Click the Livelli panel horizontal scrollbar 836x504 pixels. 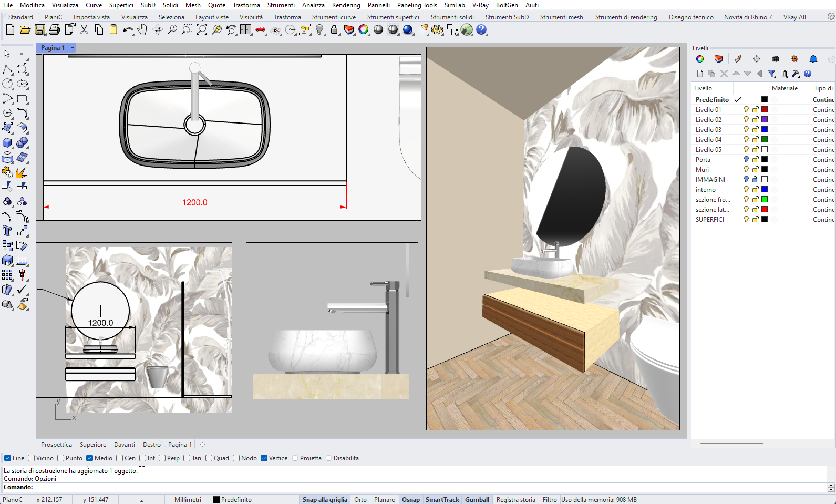731,444
